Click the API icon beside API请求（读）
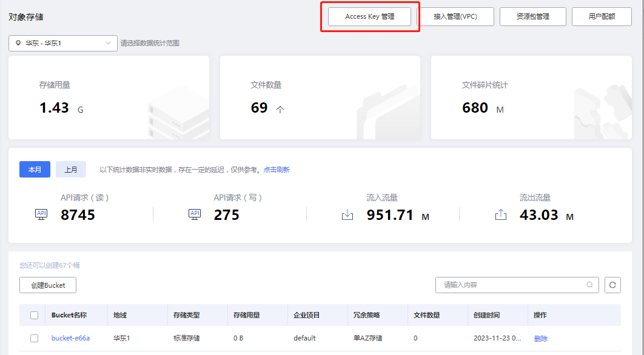The image size is (644, 355). (41, 215)
